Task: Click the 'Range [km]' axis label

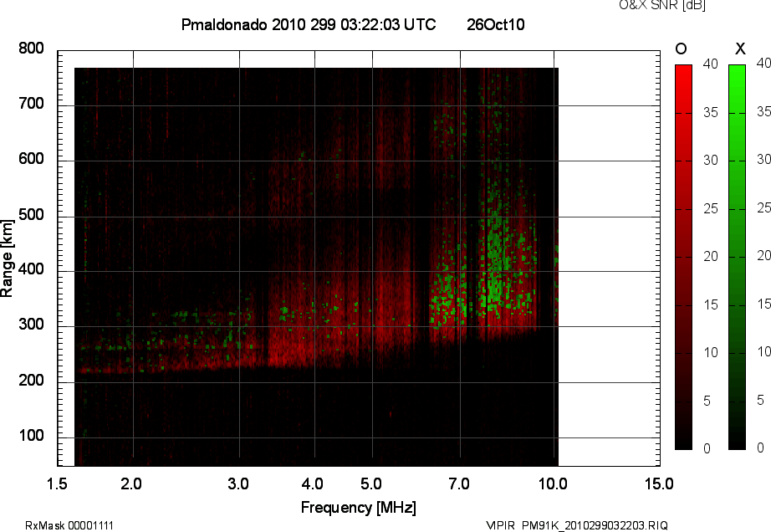Action: point(7,258)
